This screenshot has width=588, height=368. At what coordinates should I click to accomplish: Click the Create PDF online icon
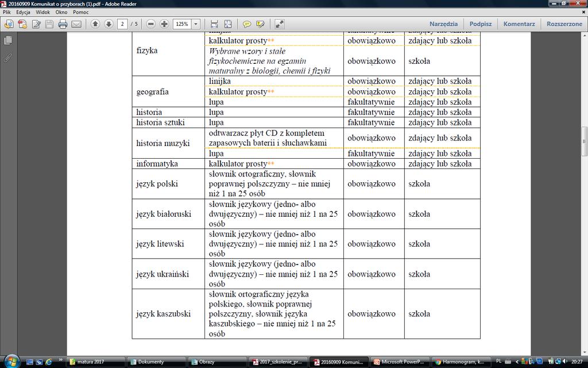tap(22, 24)
